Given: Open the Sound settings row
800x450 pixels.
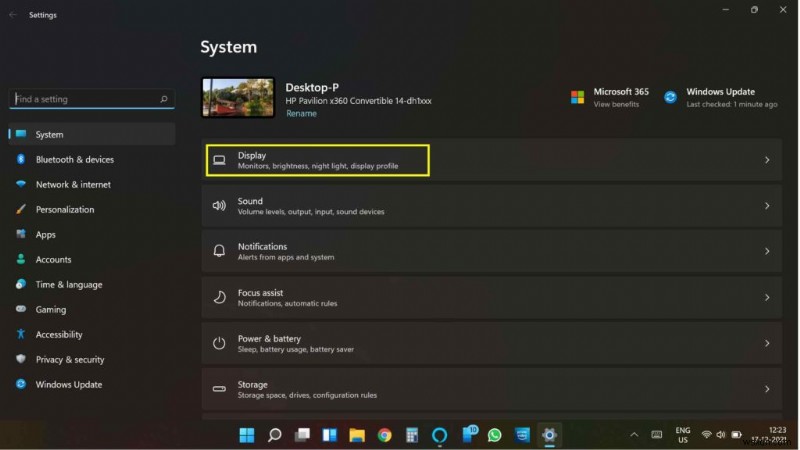Looking at the screenshot, I should tap(491, 206).
